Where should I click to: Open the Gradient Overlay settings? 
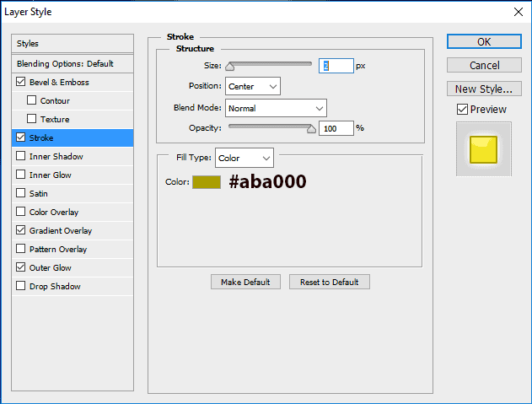pos(61,231)
